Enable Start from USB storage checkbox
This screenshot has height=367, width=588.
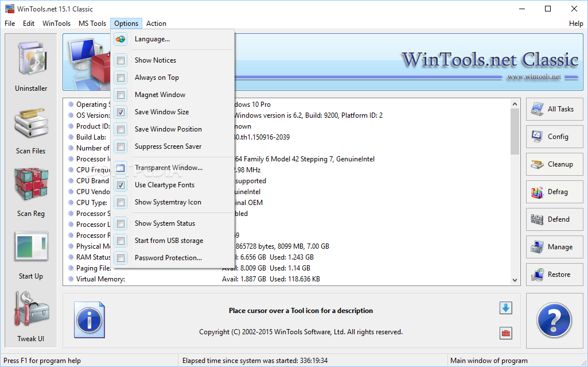click(x=120, y=241)
